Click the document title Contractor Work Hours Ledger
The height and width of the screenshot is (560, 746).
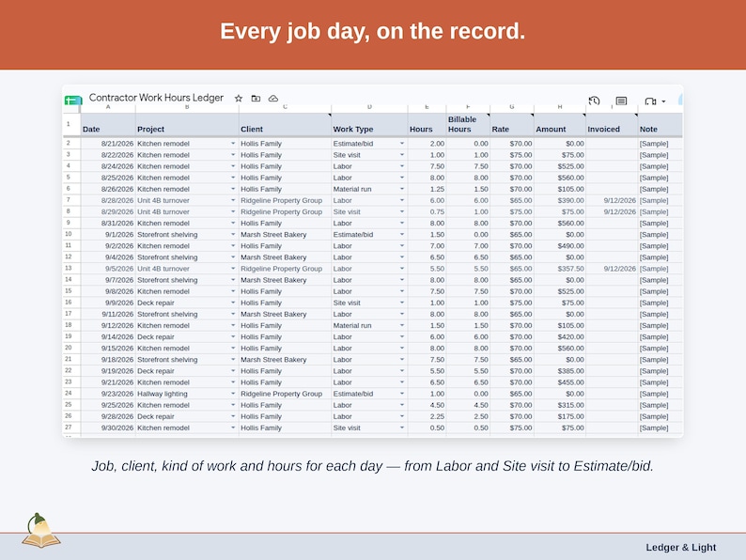tap(156, 98)
